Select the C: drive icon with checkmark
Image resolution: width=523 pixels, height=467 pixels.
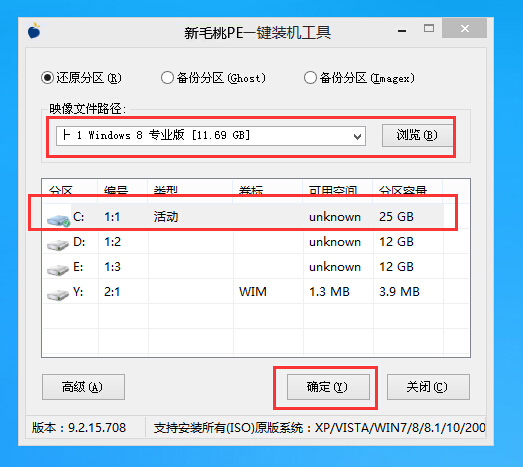tap(58, 220)
